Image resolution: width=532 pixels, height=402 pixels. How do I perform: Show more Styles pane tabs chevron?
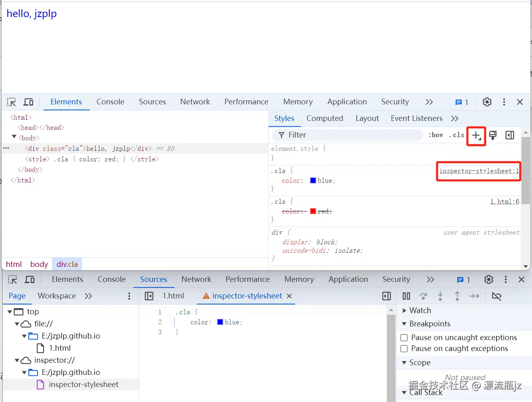click(x=455, y=118)
